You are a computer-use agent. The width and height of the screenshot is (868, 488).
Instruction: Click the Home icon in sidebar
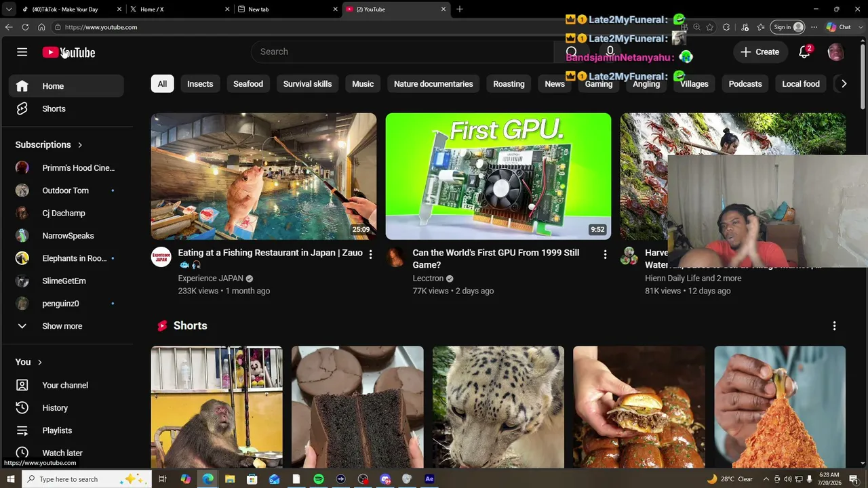(22, 86)
